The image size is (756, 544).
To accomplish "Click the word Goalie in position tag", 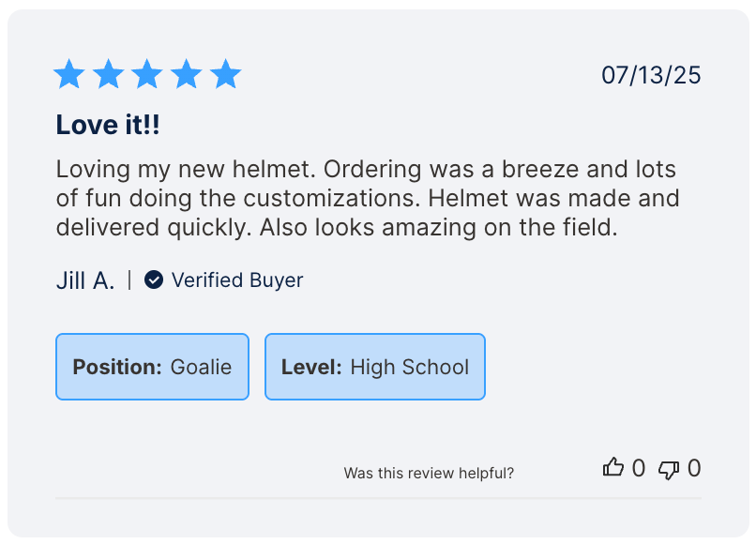I will (201, 367).
